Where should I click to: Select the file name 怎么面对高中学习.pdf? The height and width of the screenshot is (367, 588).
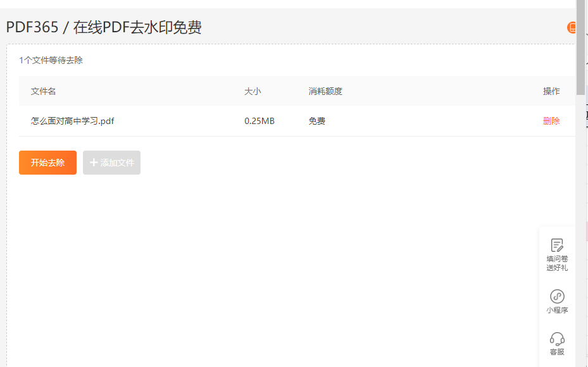click(72, 121)
